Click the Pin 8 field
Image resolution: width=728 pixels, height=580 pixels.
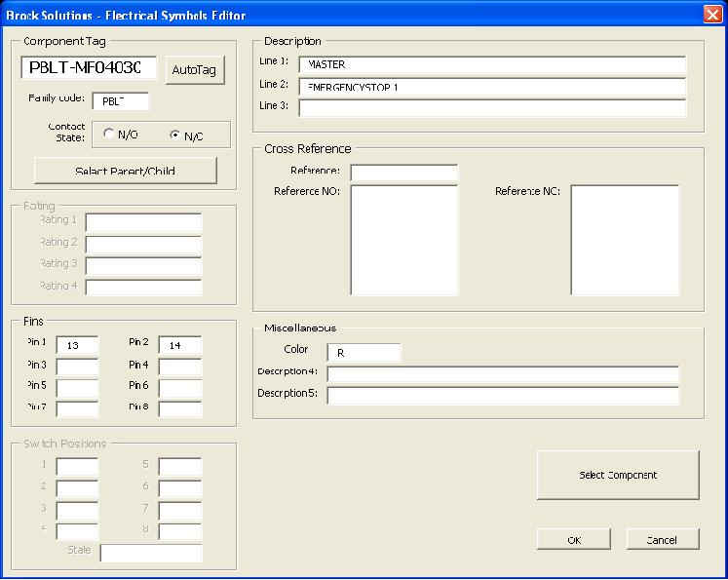[180, 409]
